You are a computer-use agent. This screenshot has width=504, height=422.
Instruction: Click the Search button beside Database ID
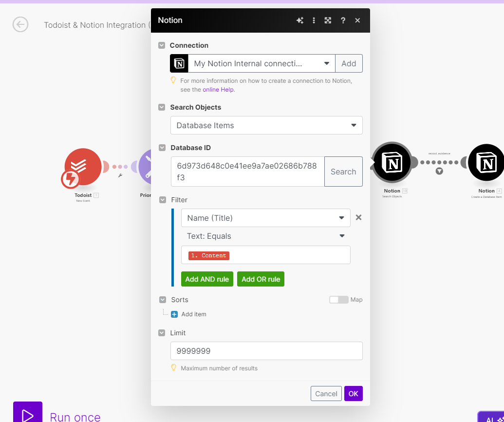(343, 172)
